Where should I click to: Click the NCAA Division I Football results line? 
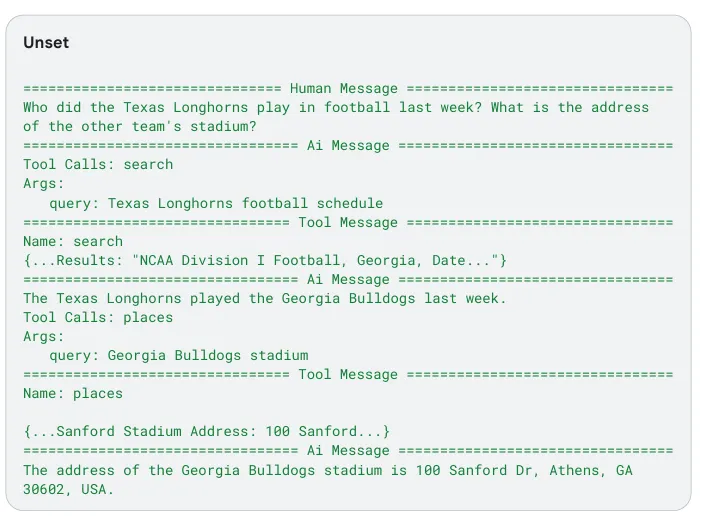(265, 260)
